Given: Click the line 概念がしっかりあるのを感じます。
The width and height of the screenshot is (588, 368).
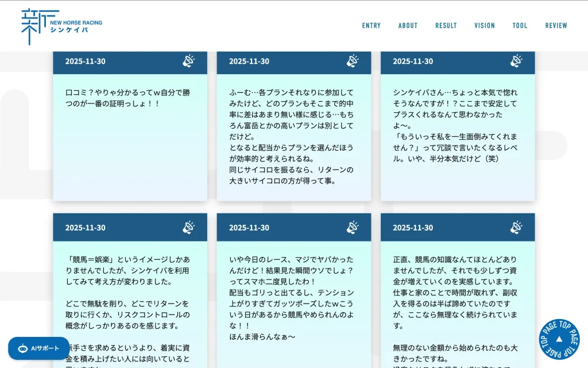Looking at the screenshot, I should (x=122, y=325).
